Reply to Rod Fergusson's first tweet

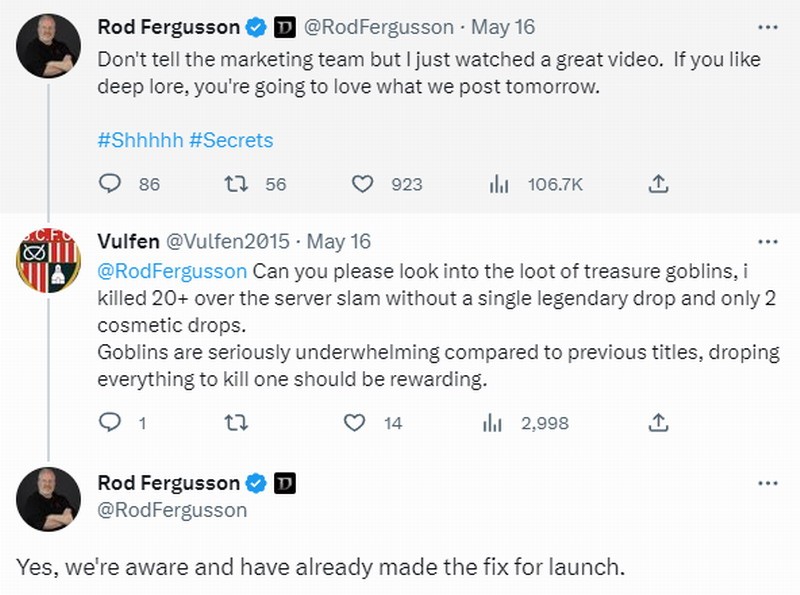click(112, 184)
